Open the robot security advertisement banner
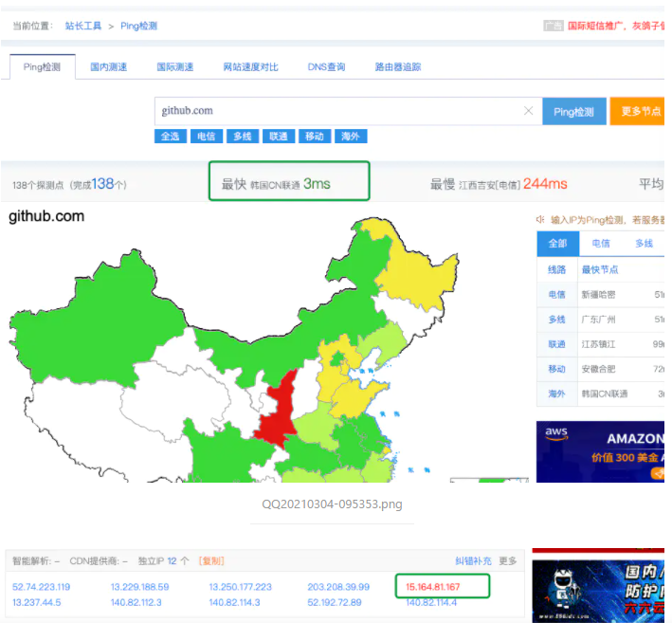The image size is (672, 623). coord(598,591)
